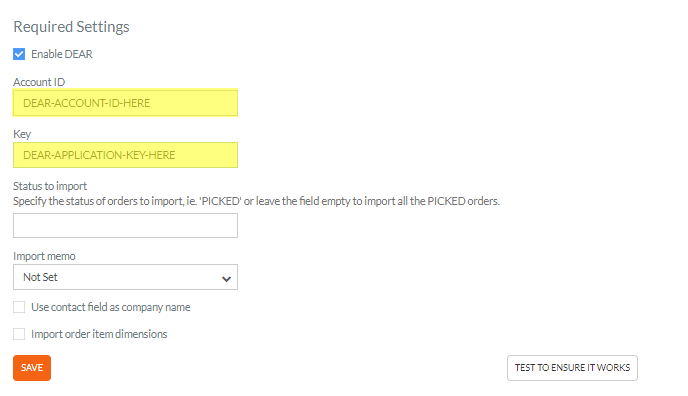
Task: Tick the Use contact field checkbox
Action: coord(19,307)
